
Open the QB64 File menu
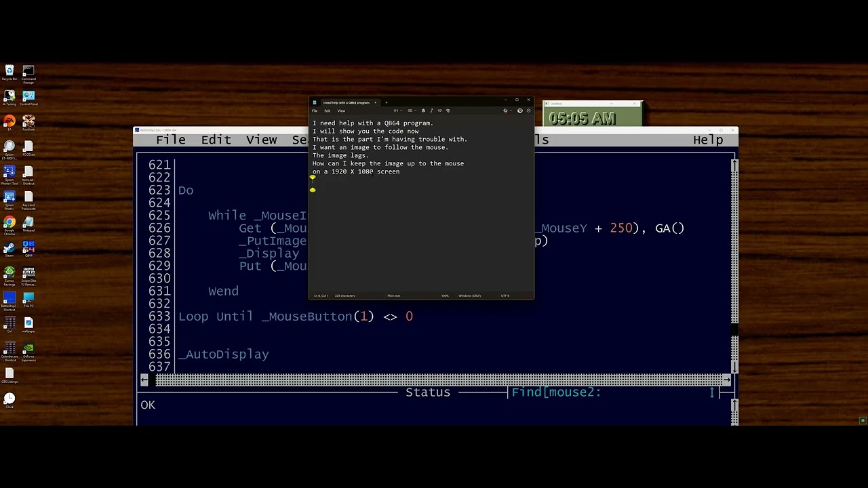tap(171, 140)
